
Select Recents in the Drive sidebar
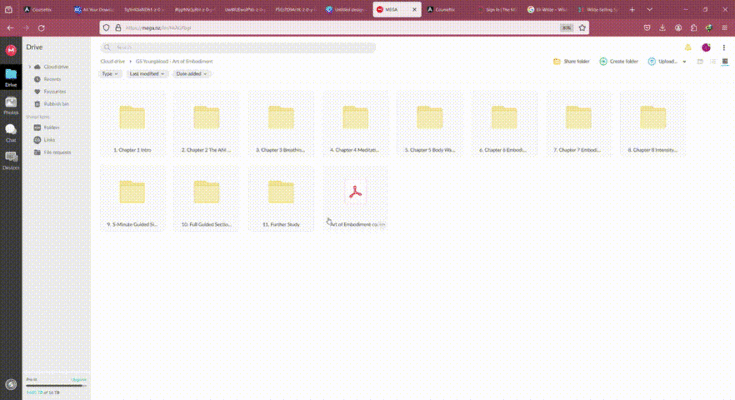tap(52, 79)
